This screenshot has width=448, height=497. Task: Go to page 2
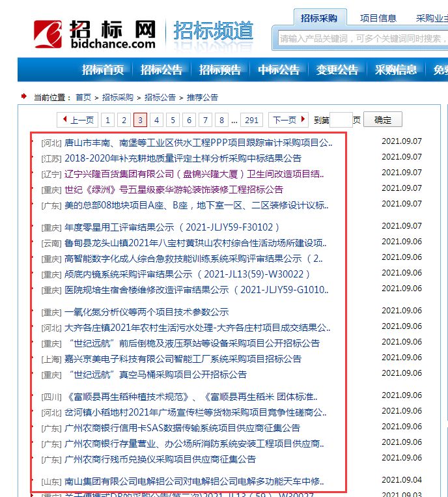pos(124,120)
